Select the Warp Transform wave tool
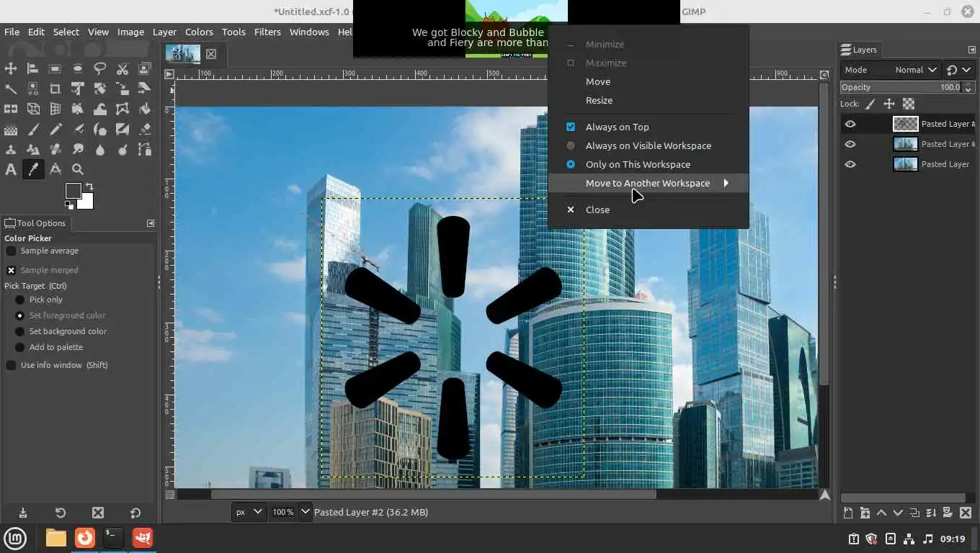 [x=100, y=109]
